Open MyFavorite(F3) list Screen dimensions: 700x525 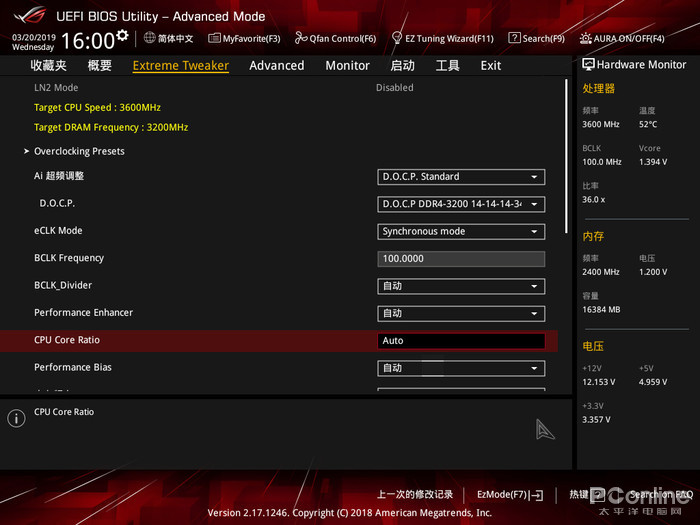point(244,38)
